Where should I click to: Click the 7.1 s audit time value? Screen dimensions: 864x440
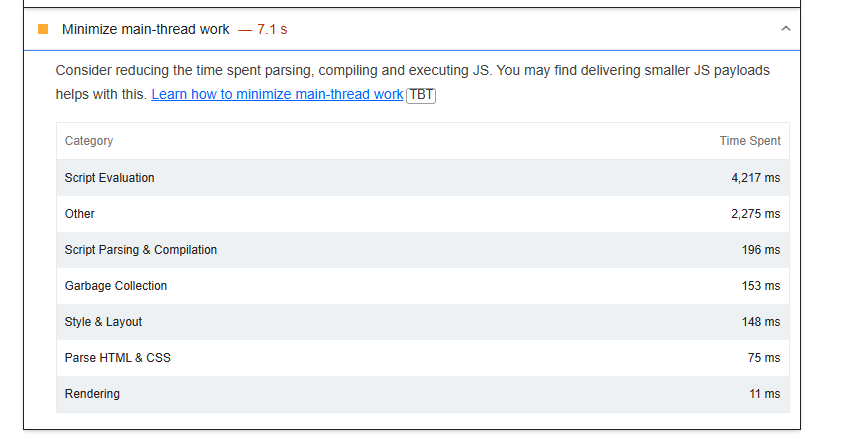271,29
